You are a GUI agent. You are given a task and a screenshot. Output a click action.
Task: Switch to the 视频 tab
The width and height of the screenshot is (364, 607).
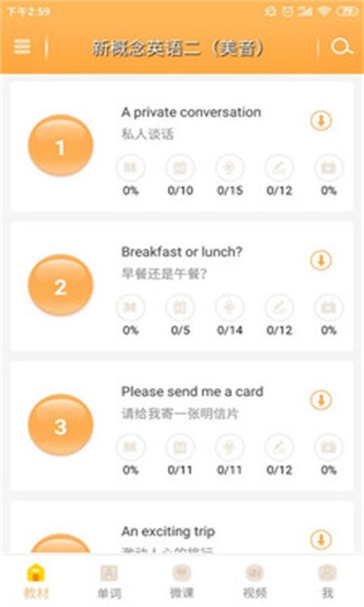(x=255, y=581)
